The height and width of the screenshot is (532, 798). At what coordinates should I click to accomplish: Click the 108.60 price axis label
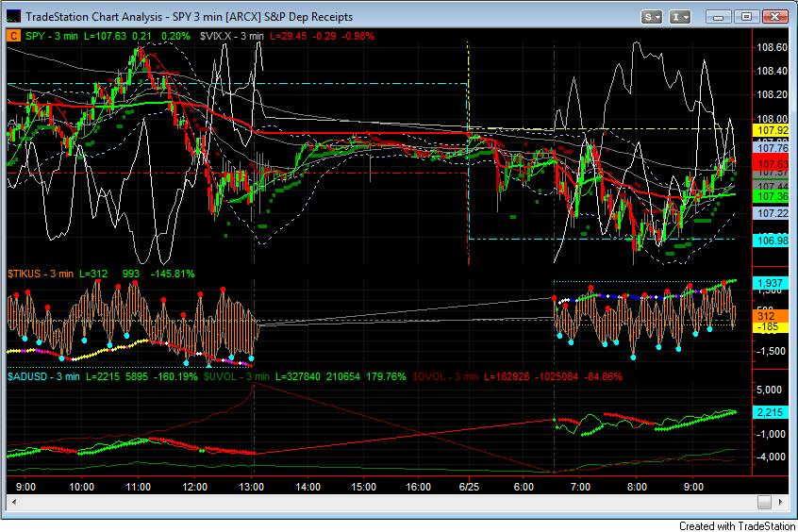772,47
